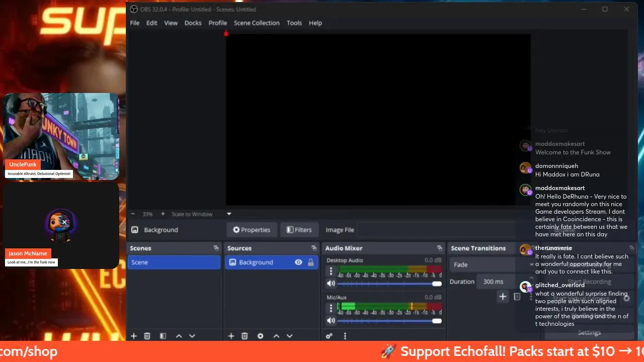Open Audio Mixer bottom options menu dots
This screenshot has width=644, height=362.
pos(345,336)
